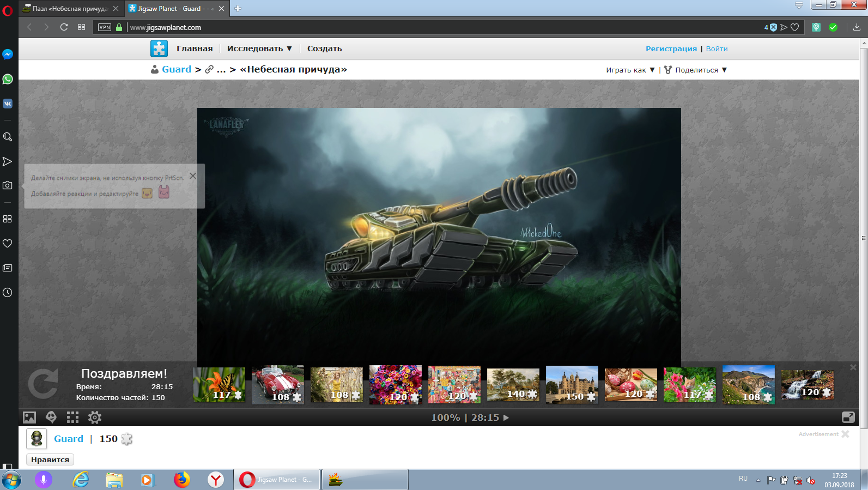Close the Advertisement block
868x490 pixels.
845,434
